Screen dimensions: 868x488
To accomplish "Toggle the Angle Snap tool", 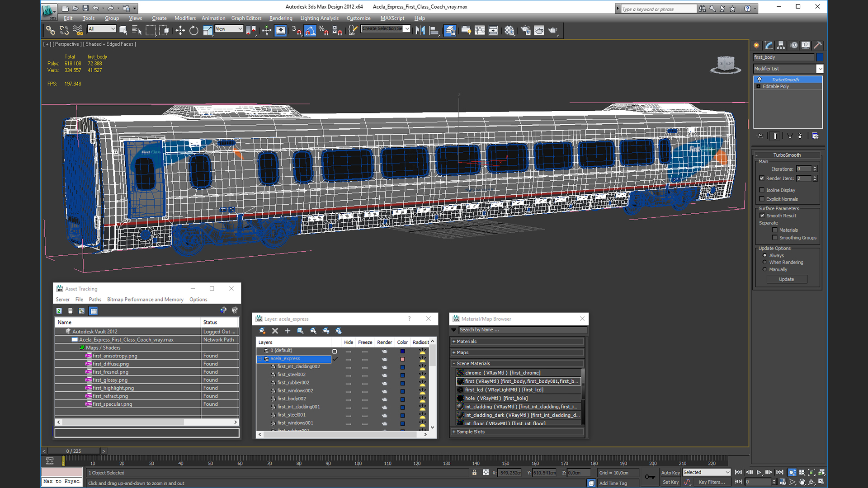I will (x=310, y=30).
